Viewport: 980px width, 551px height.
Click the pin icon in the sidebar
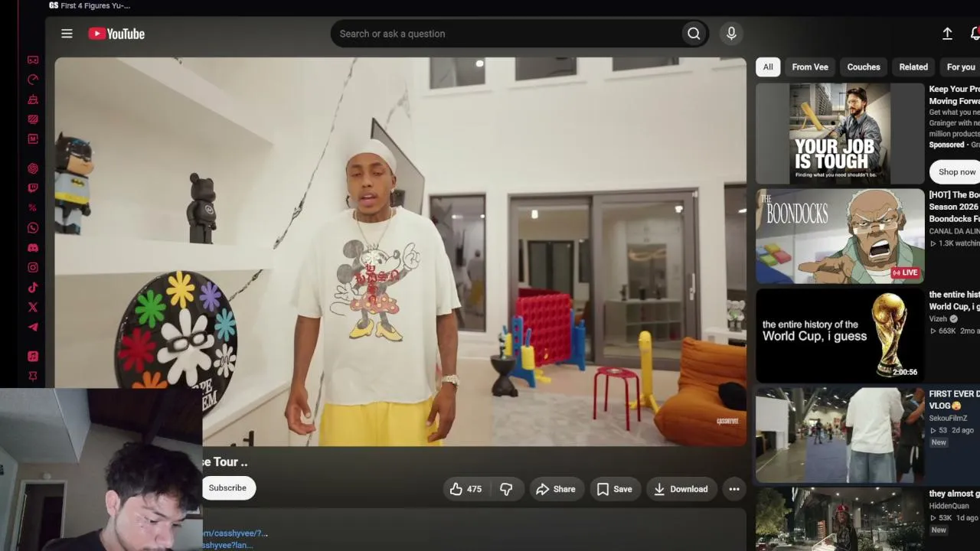tap(33, 377)
